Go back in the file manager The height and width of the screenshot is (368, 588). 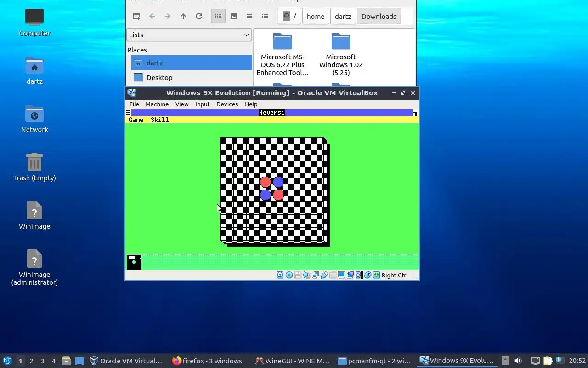click(152, 16)
